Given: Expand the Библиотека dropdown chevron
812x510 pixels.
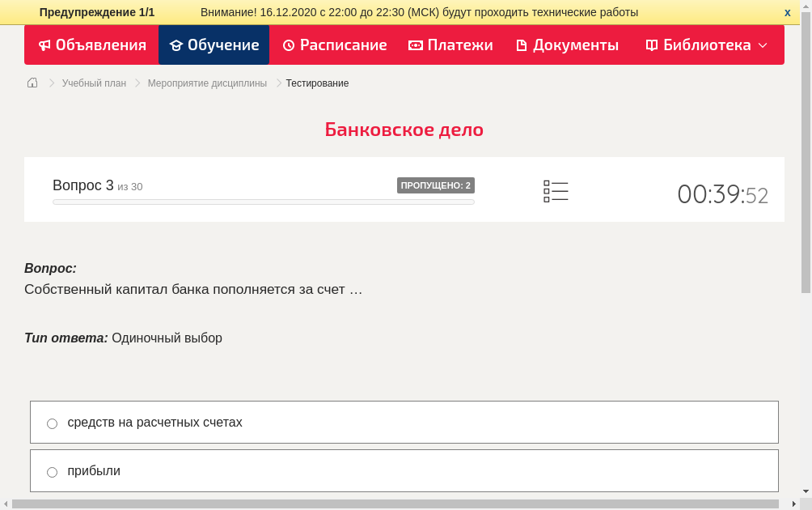Looking at the screenshot, I should pyautogui.click(x=763, y=47).
